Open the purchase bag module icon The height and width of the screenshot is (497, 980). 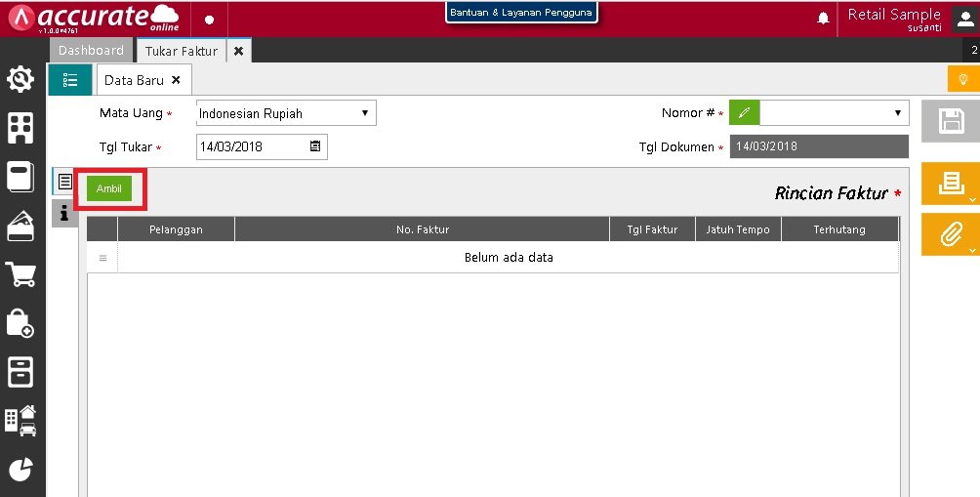21,323
